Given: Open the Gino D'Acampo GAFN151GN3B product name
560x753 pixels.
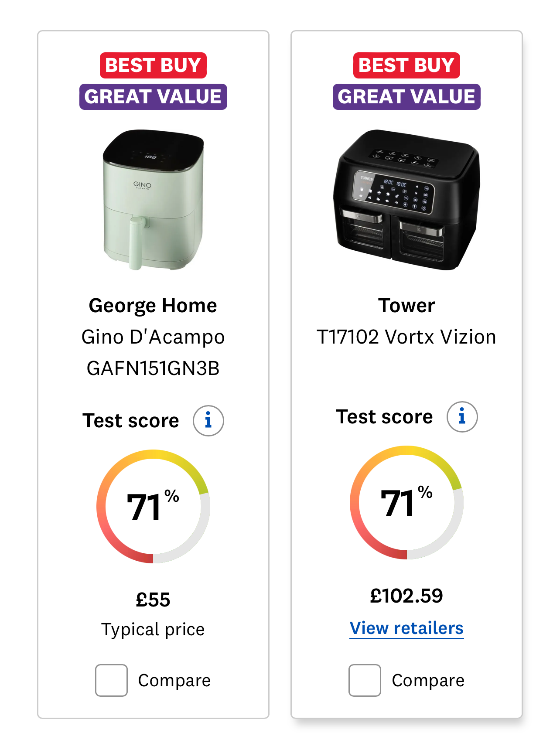Looking at the screenshot, I should point(153,353).
